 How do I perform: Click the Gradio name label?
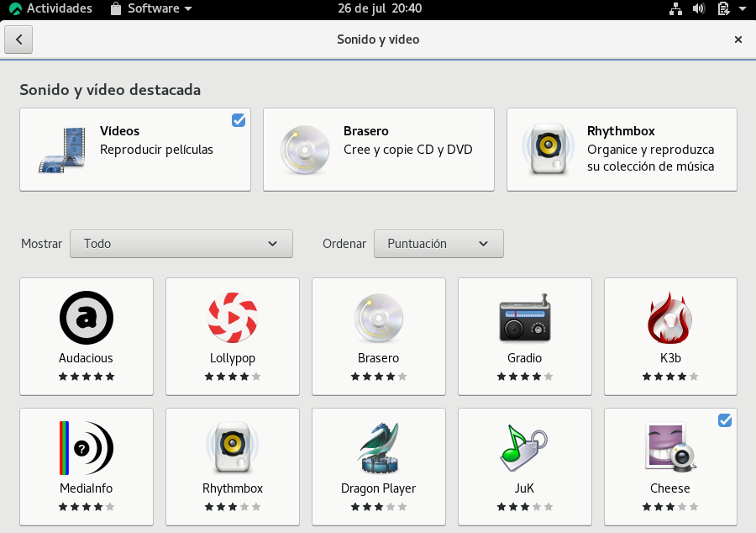click(524, 358)
